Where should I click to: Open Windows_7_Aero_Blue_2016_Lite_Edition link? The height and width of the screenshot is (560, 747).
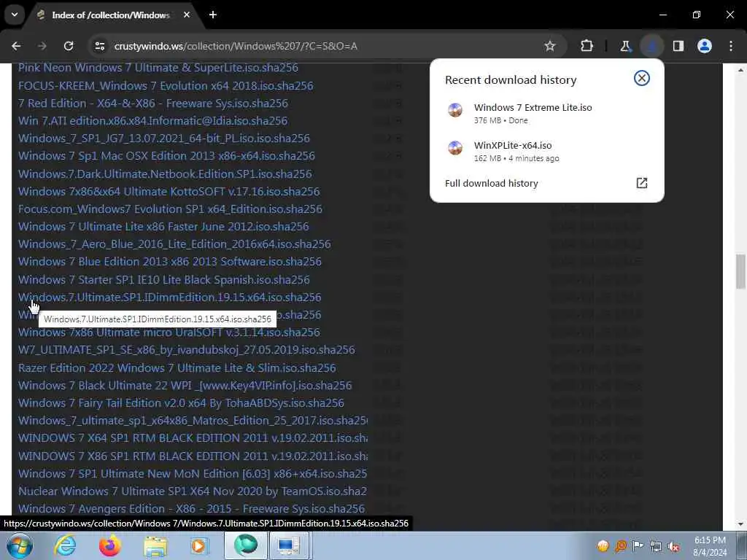(x=174, y=244)
